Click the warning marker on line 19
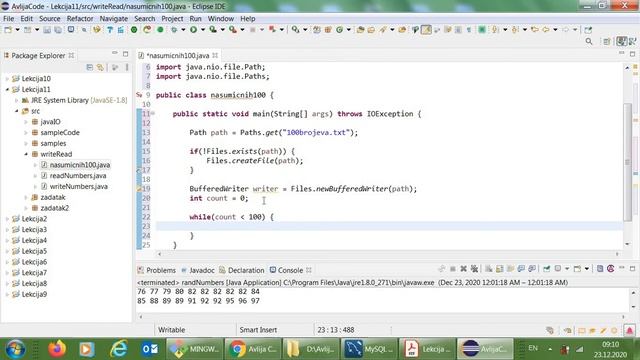640x360 pixels. [139, 189]
